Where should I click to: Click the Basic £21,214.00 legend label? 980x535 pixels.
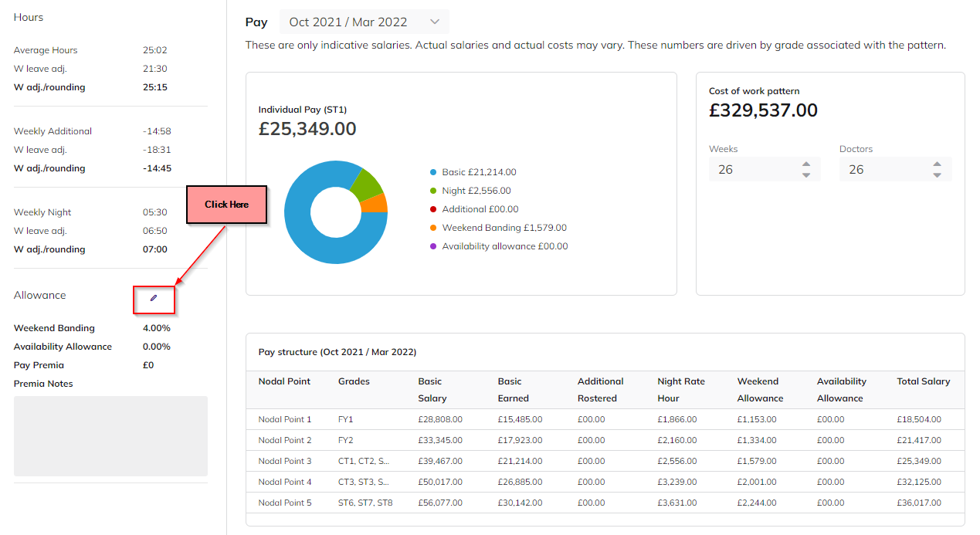coord(479,172)
